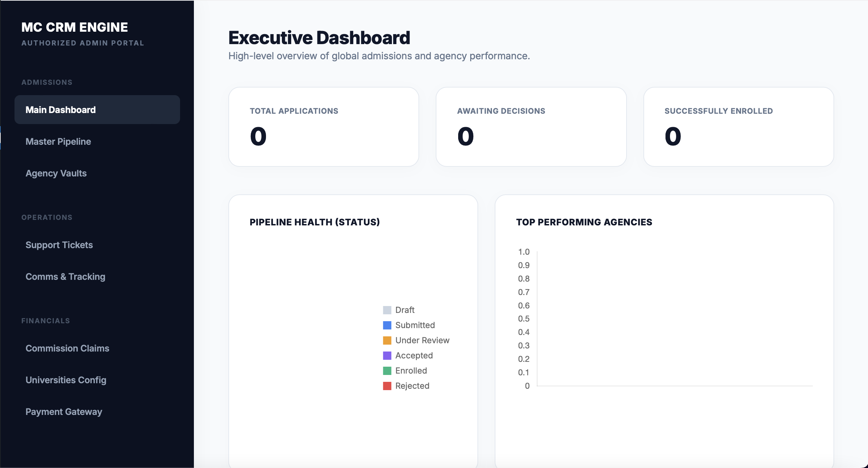This screenshot has height=468, width=868.
Task: Click the Top Performing Agencies heading
Action: click(584, 222)
